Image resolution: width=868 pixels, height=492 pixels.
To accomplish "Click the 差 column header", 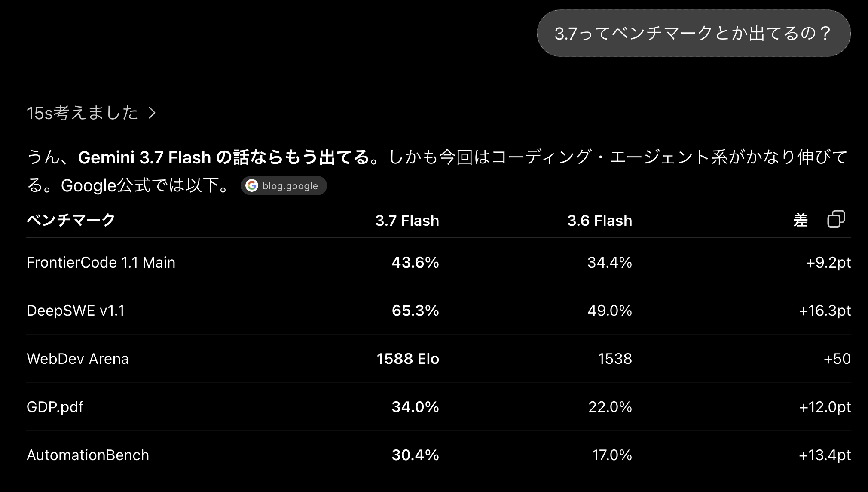I will point(801,220).
